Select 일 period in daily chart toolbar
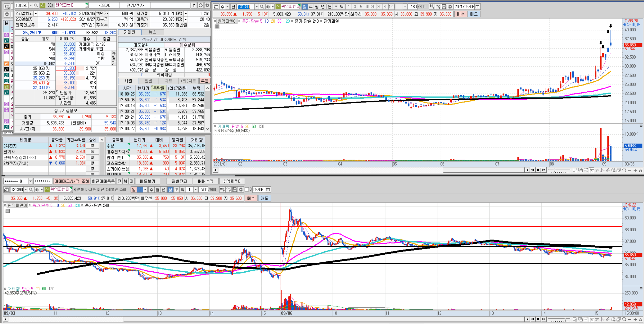Image resolution: width=644 pixels, height=324 pixels. tap(305, 7)
